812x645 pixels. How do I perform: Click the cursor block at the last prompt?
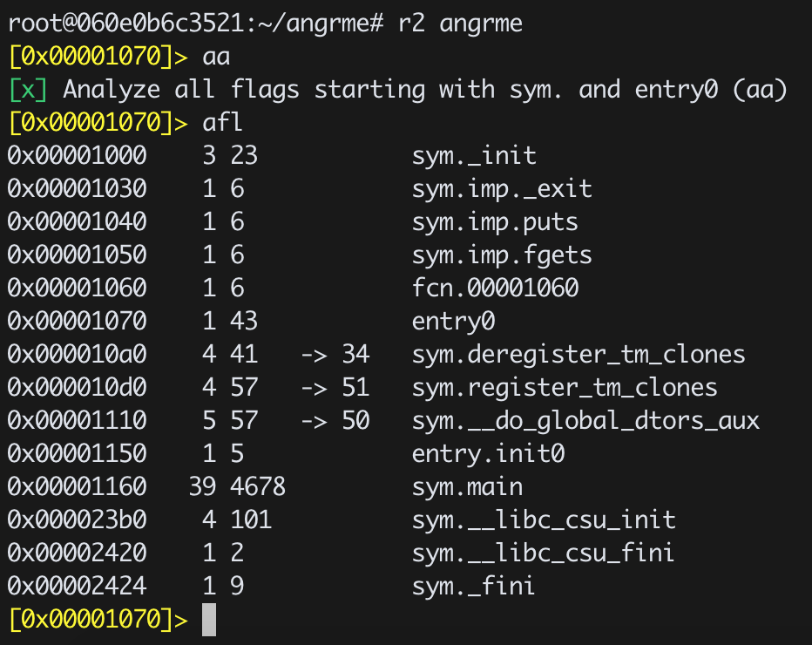(x=208, y=620)
